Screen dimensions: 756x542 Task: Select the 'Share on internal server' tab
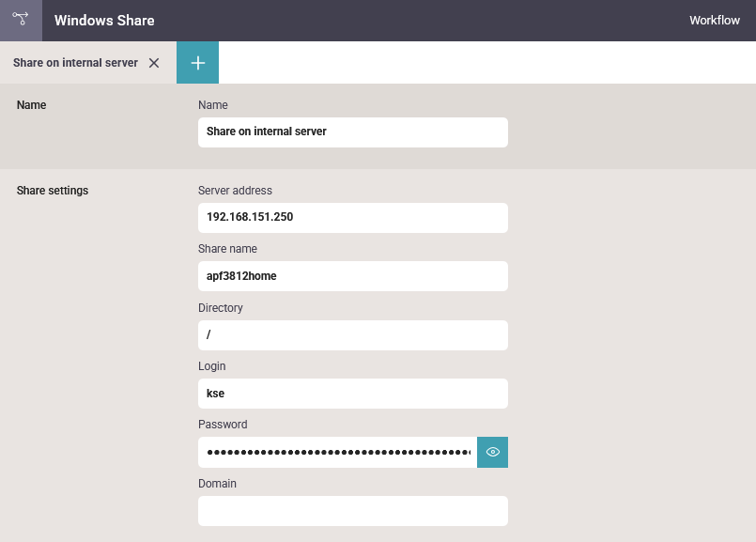coord(75,63)
